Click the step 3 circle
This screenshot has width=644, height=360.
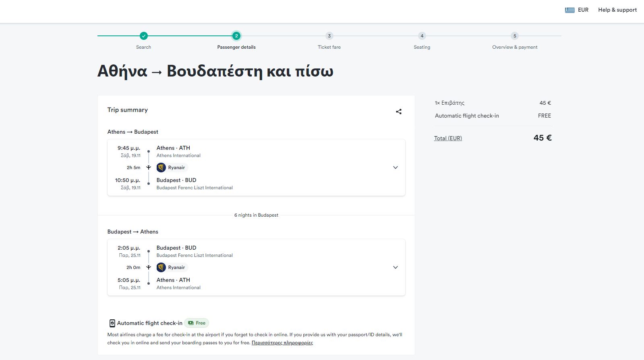point(329,36)
